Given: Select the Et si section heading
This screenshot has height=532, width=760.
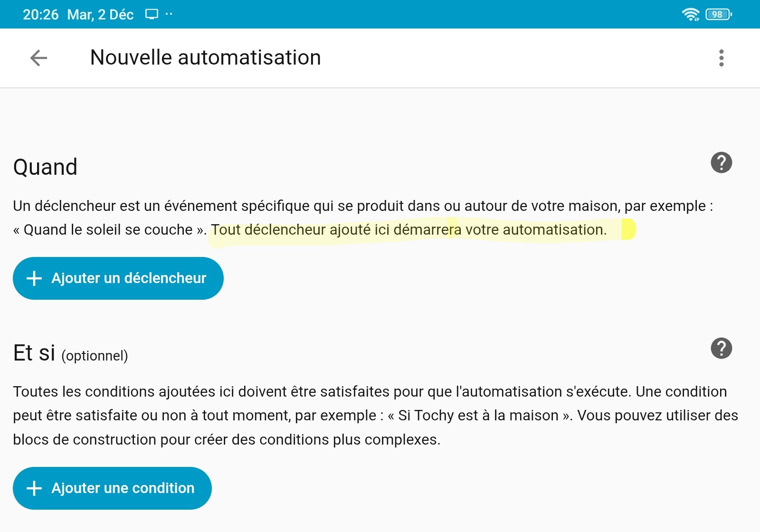Looking at the screenshot, I should click(x=34, y=353).
